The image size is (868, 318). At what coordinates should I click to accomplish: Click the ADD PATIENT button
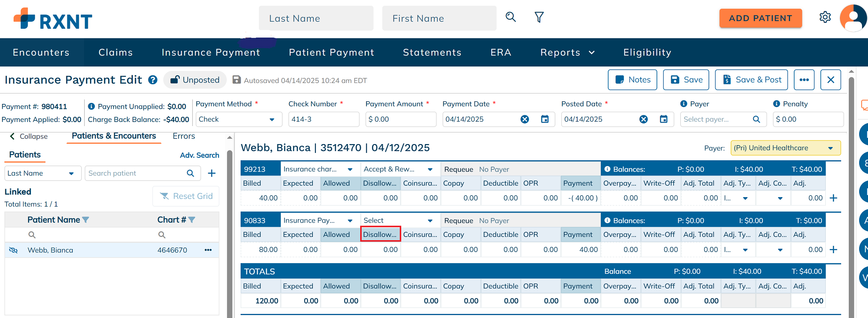tap(761, 18)
